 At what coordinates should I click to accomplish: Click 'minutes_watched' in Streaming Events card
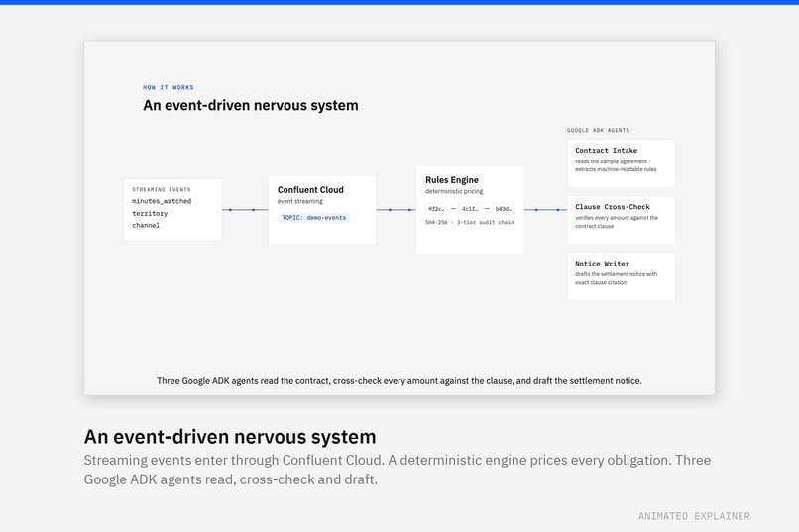(x=162, y=201)
